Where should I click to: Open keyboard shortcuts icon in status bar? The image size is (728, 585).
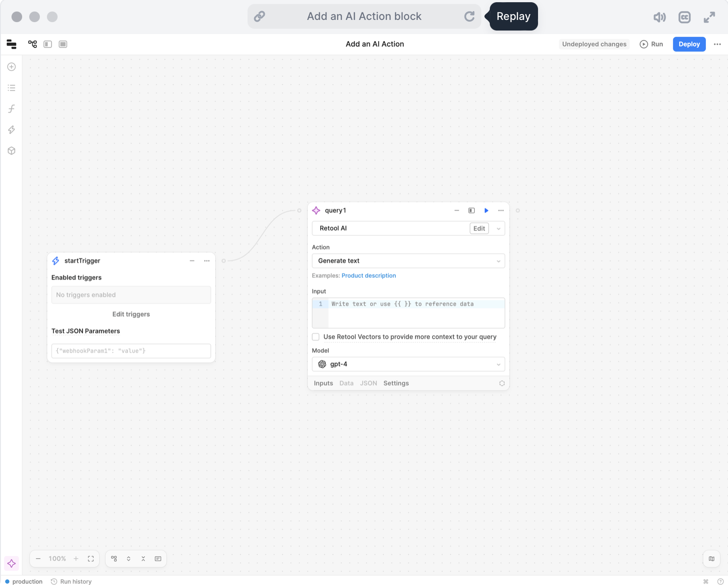pos(706,581)
